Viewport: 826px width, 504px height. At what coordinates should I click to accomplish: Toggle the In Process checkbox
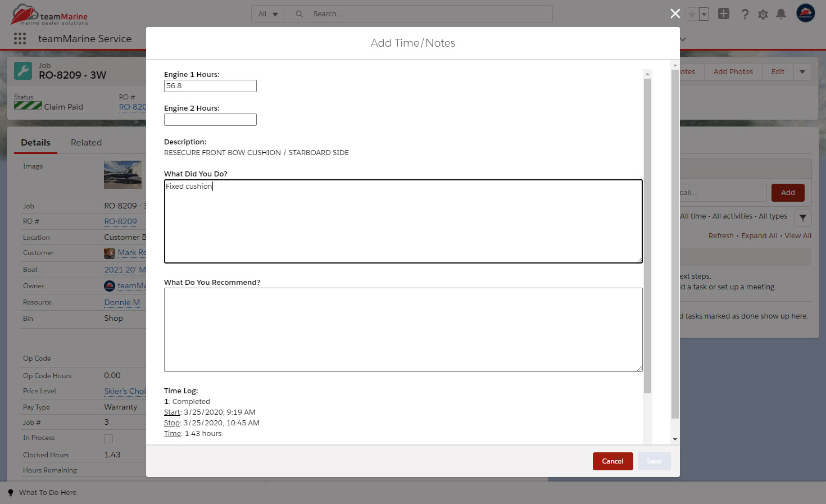[108, 438]
